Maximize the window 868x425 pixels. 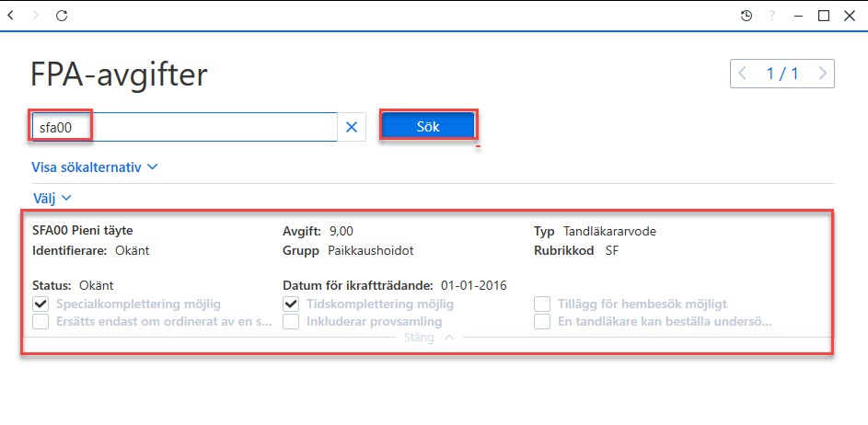click(824, 16)
